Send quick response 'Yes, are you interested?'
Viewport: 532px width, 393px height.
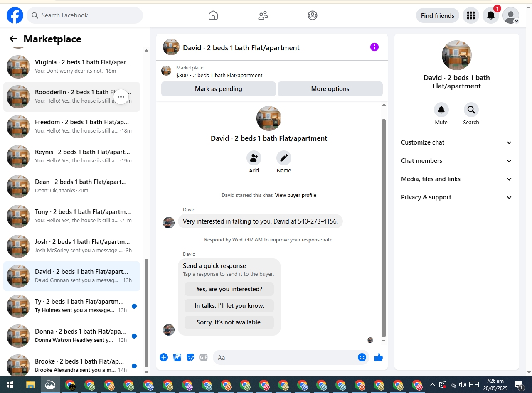coord(229,289)
